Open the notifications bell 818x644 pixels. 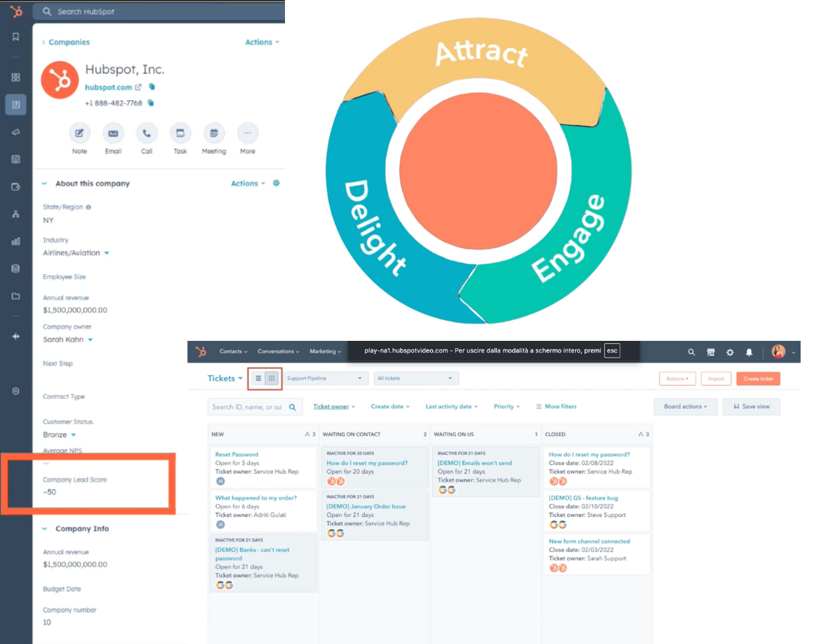pyautogui.click(x=748, y=352)
